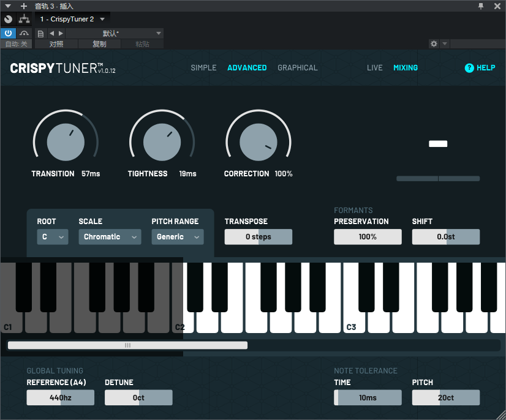
Task: Select MIXING mode
Action: pos(406,68)
